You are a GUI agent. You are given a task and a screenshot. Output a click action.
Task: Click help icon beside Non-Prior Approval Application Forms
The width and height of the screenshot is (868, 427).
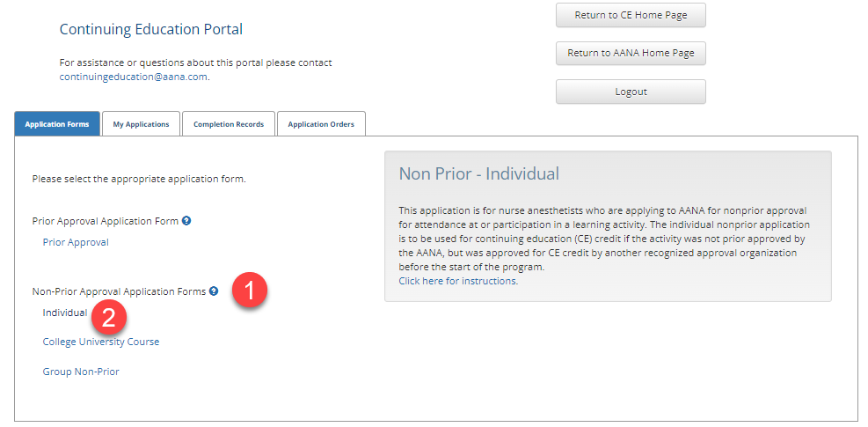pos(214,291)
